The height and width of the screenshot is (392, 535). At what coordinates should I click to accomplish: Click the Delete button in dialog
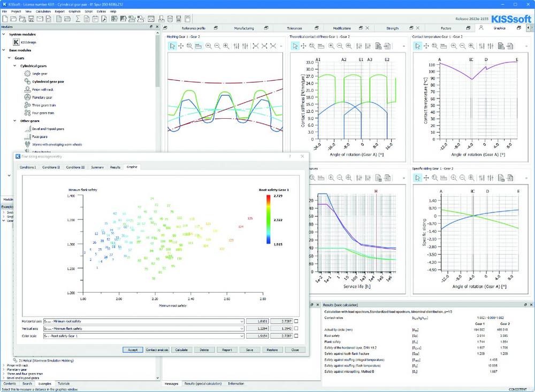(204, 350)
